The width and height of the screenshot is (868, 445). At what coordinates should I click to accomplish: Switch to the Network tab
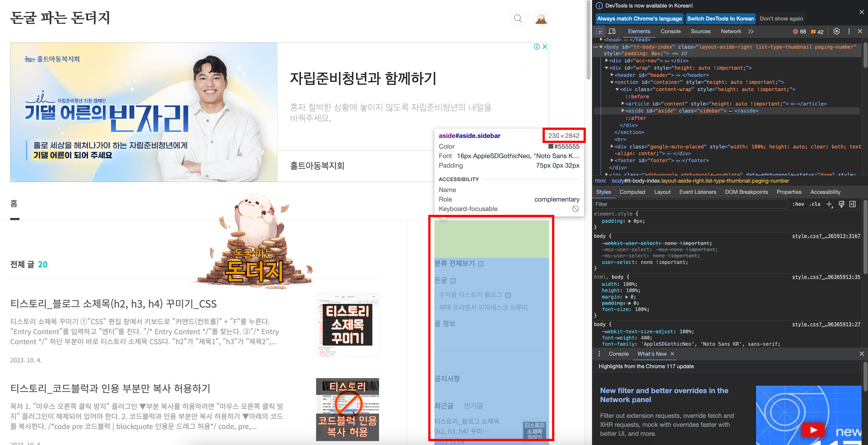click(731, 31)
